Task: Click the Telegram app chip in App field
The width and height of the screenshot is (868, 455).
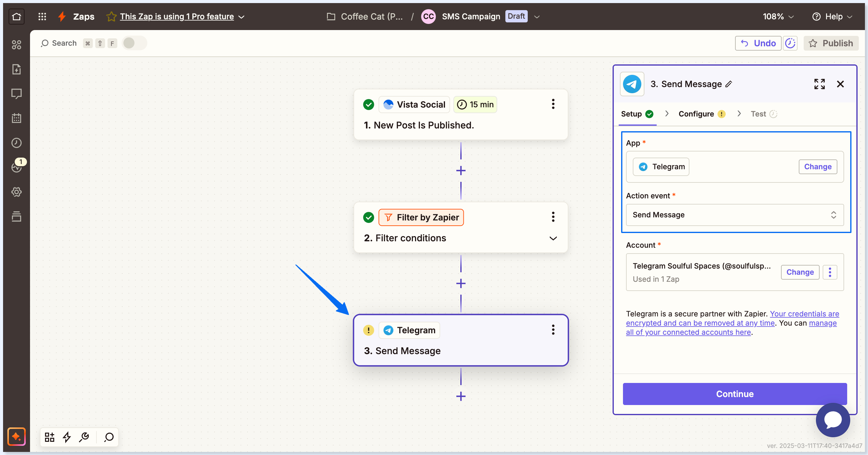Action: pyautogui.click(x=661, y=166)
